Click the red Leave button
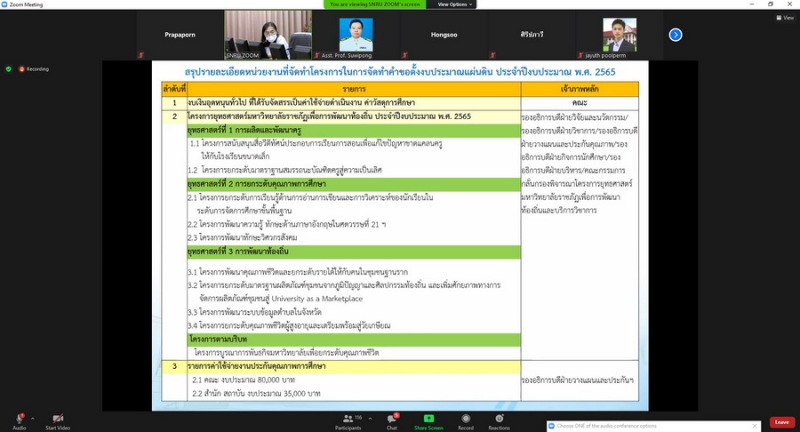The width and height of the screenshot is (800, 432). tap(781, 422)
